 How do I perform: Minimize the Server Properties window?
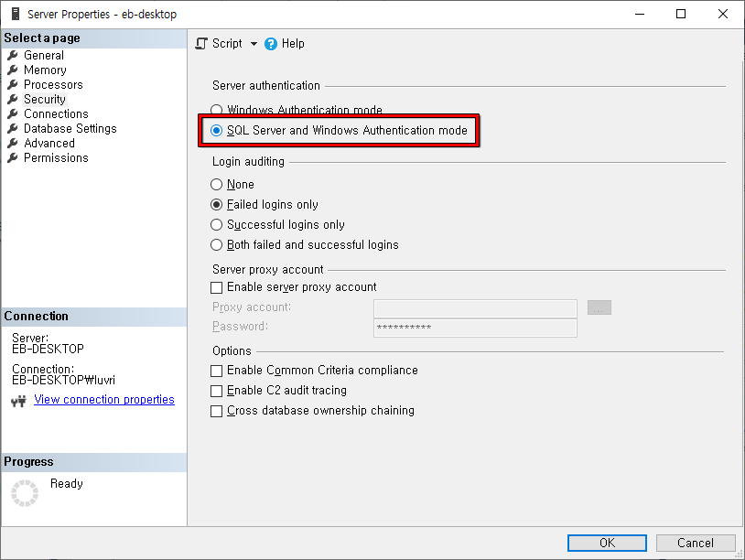pos(640,15)
